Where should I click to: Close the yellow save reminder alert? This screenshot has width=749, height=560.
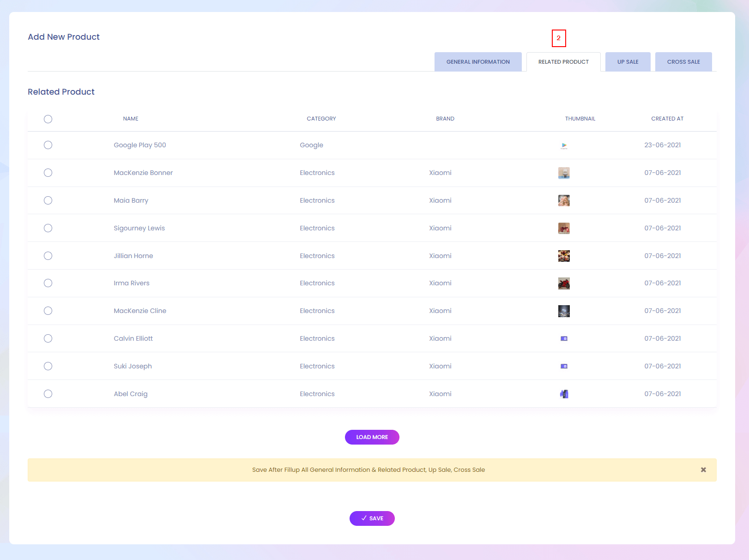pos(703,470)
